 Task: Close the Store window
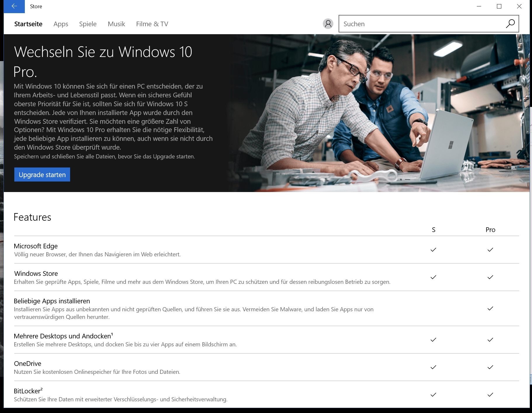coord(519,6)
